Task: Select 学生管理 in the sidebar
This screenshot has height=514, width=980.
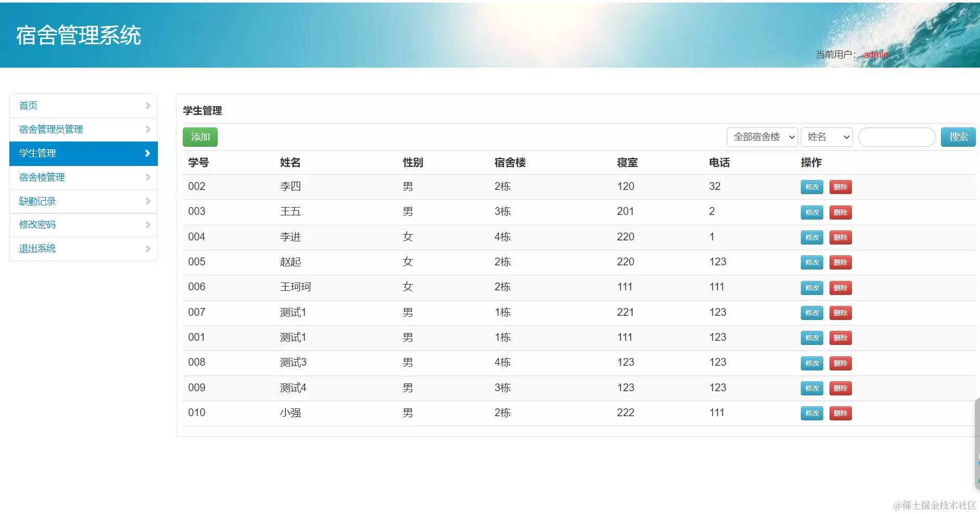Action: coord(83,153)
